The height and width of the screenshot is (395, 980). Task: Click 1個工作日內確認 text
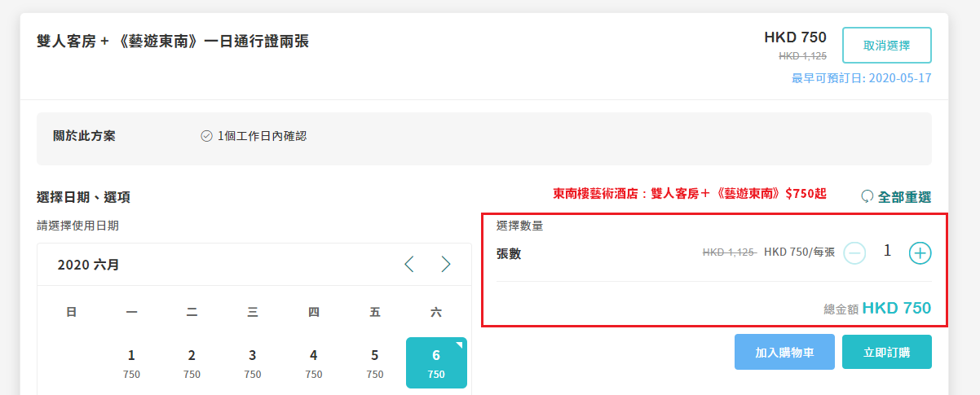pos(263,136)
